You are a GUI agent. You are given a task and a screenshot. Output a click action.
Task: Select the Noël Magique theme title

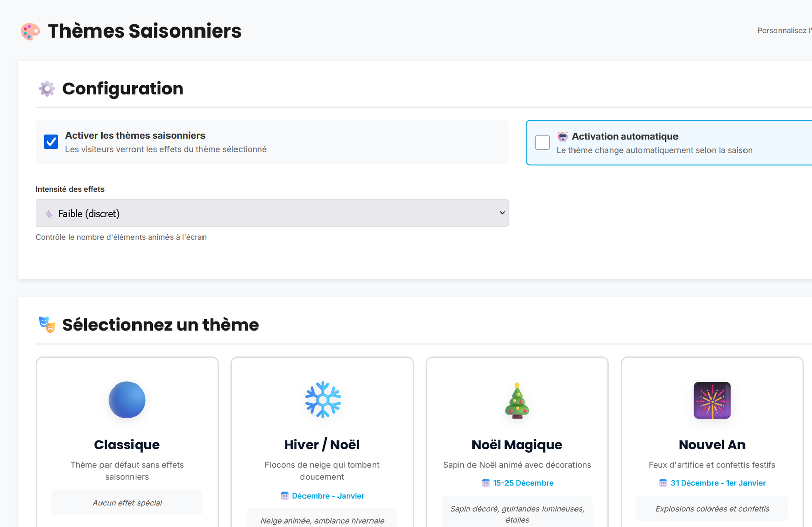[x=517, y=445]
